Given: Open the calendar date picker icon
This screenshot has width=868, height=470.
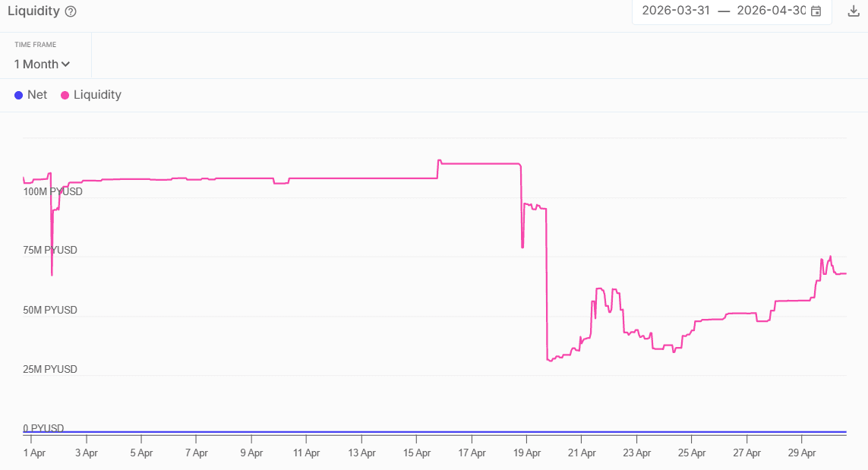Looking at the screenshot, I should click(x=816, y=11).
